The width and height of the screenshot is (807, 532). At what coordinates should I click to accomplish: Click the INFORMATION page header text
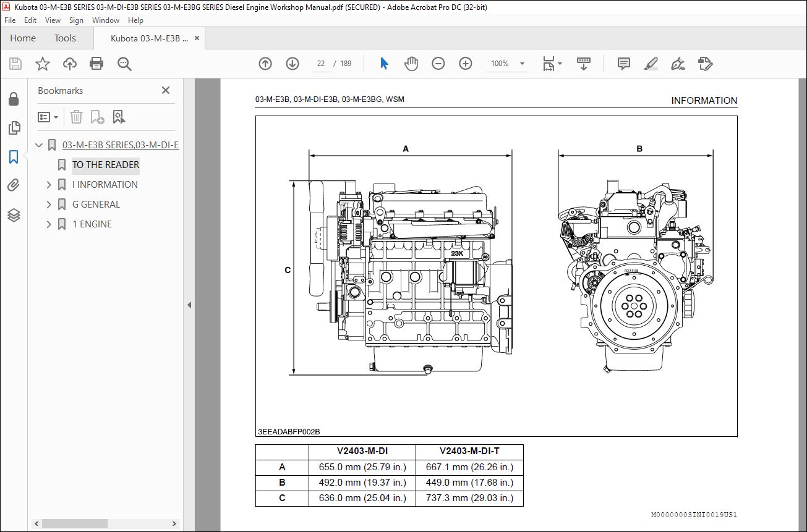click(x=704, y=101)
